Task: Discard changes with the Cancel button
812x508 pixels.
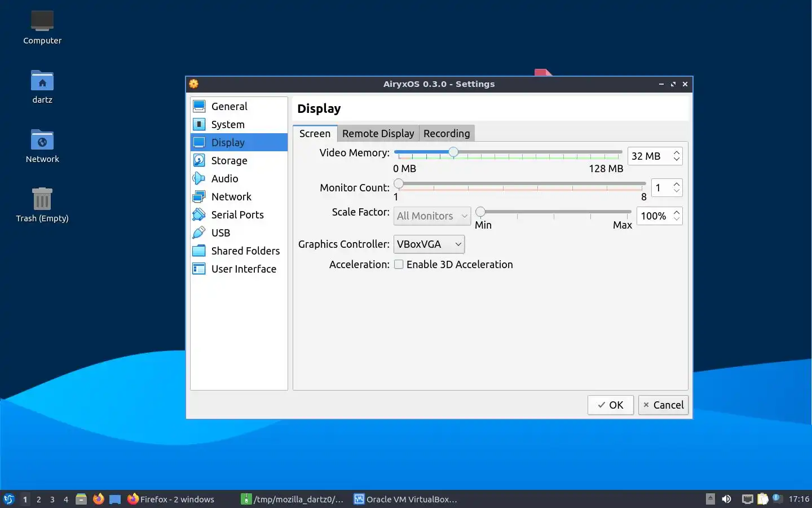Action: (x=663, y=405)
